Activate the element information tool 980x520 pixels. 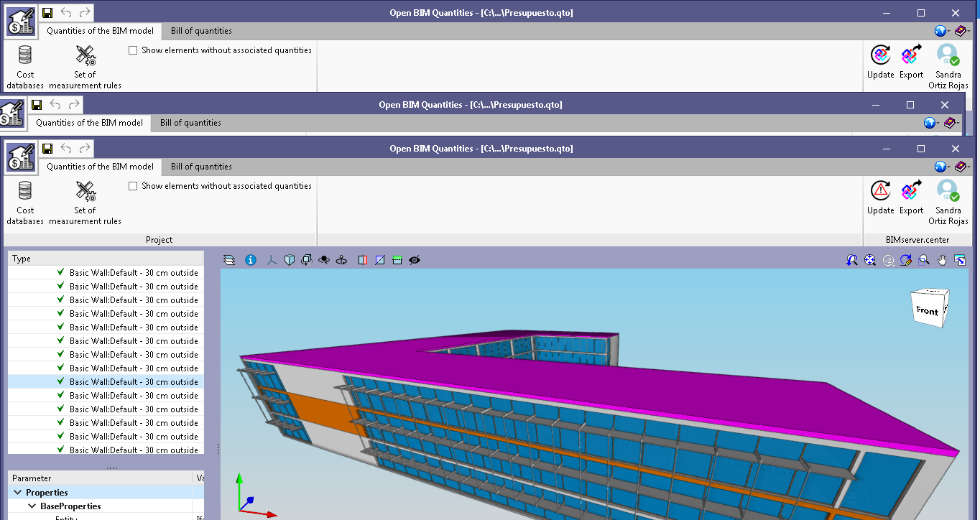pos(251,259)
